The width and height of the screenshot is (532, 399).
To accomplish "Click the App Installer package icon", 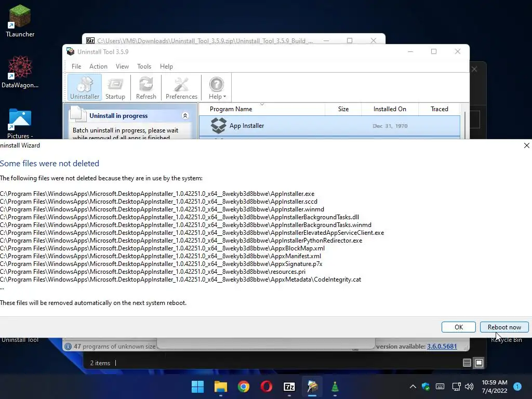I will pos(219,126).
